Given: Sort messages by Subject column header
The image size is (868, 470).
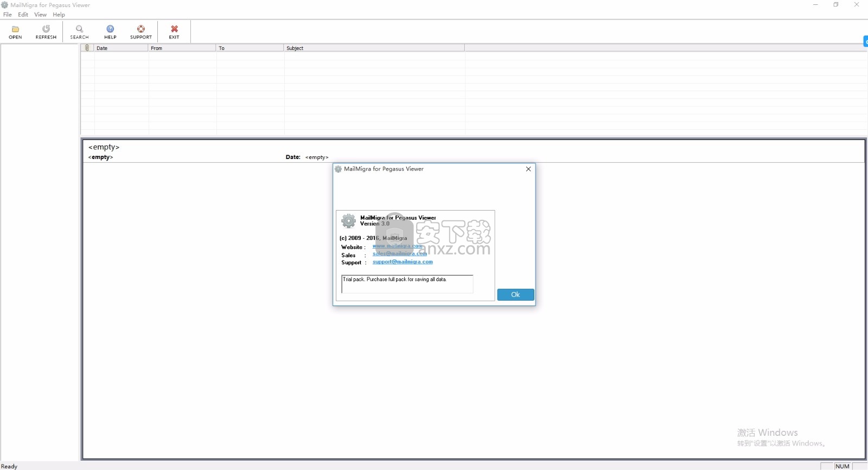Looking at the screenshot, I should (373, 48).
